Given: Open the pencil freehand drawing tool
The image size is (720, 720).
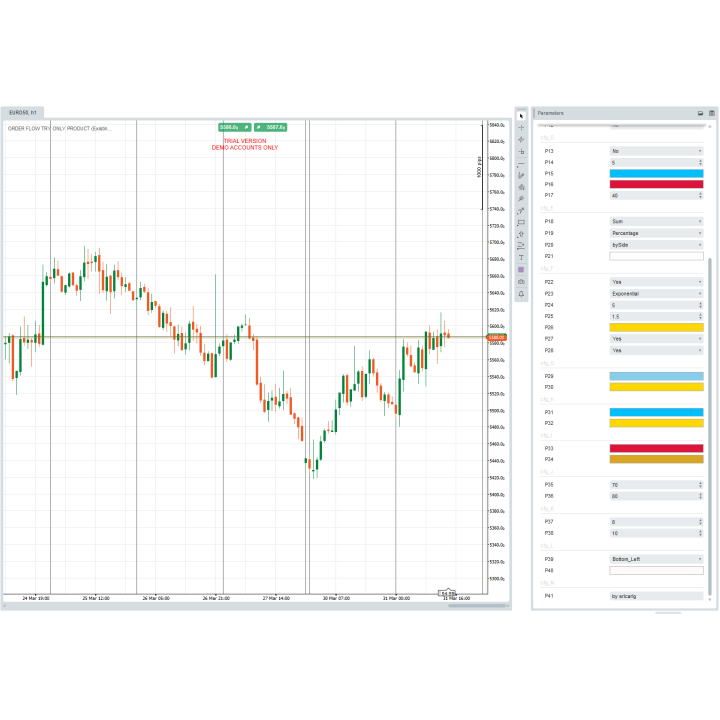Looking at the screenshot, I should (521, 175).
